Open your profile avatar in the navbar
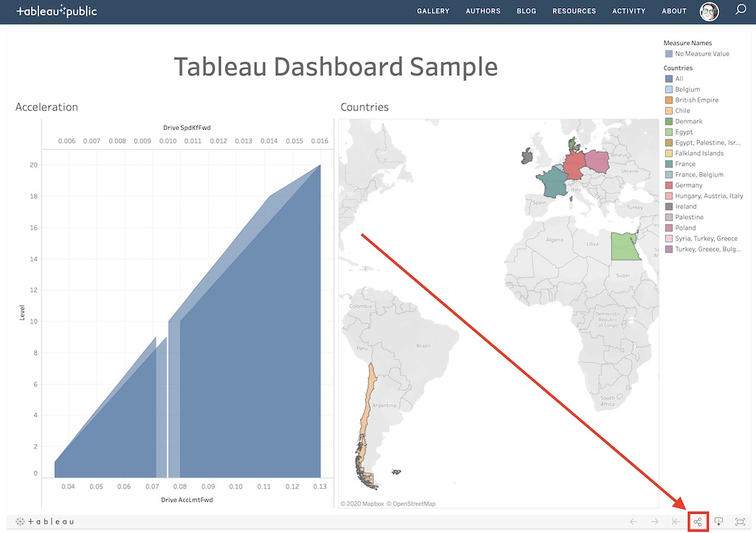Viewport: 756px width, 533px height. point(708,11)
